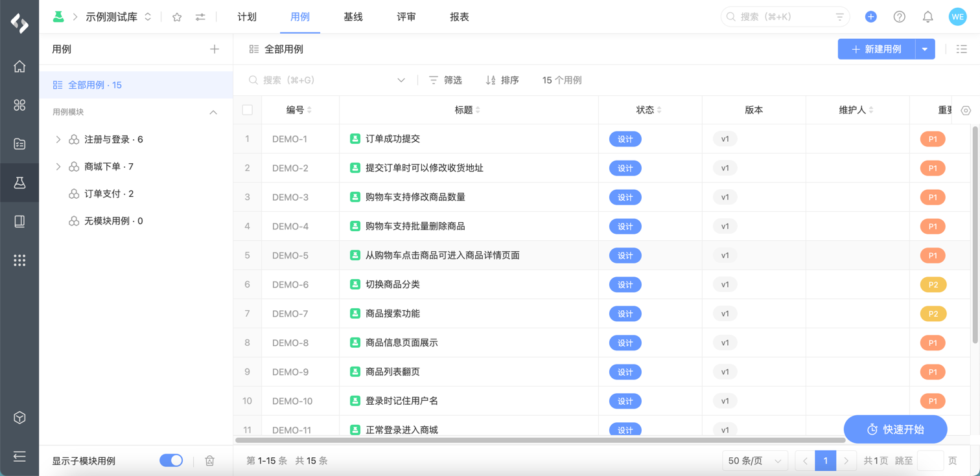The height and width of the screenshot is (476, 980).
Task: Open the recycle bin icon in footer
Action: point(209,460)
